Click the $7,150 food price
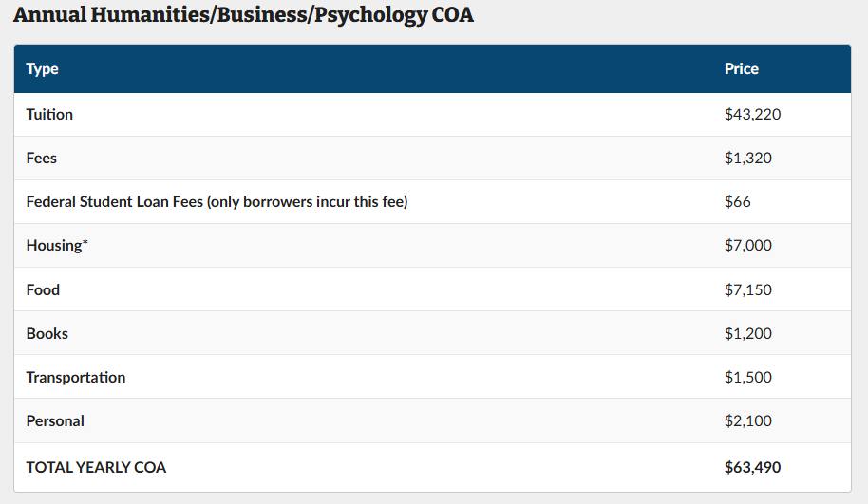 [x=748, y=289]
